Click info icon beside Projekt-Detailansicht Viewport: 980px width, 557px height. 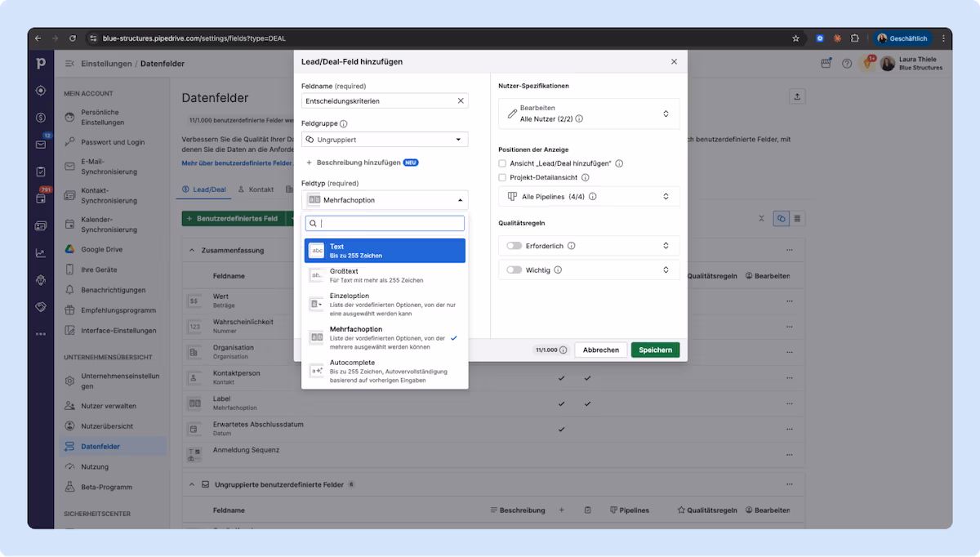586,177
